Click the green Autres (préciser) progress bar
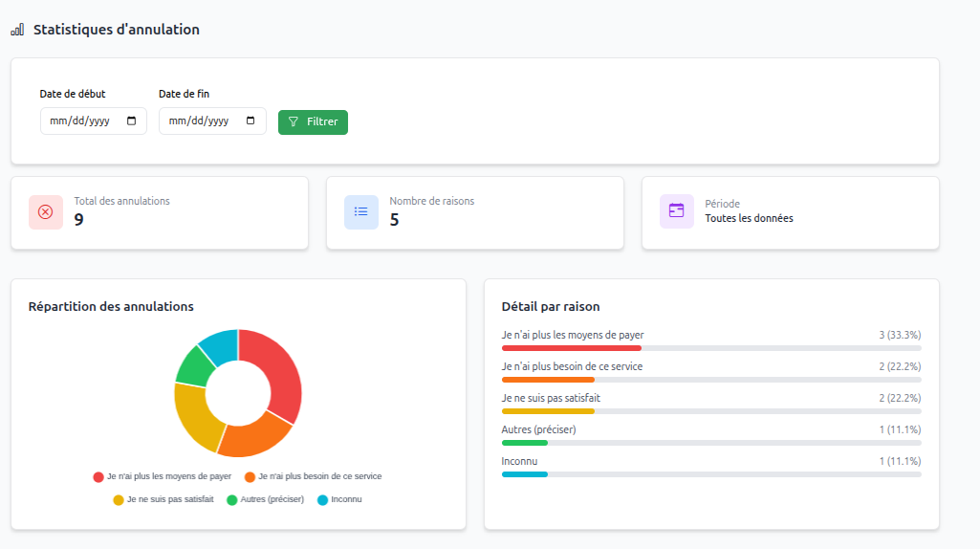Image resolution: width=980 pixels, height=549 pixels. point(524,443)
